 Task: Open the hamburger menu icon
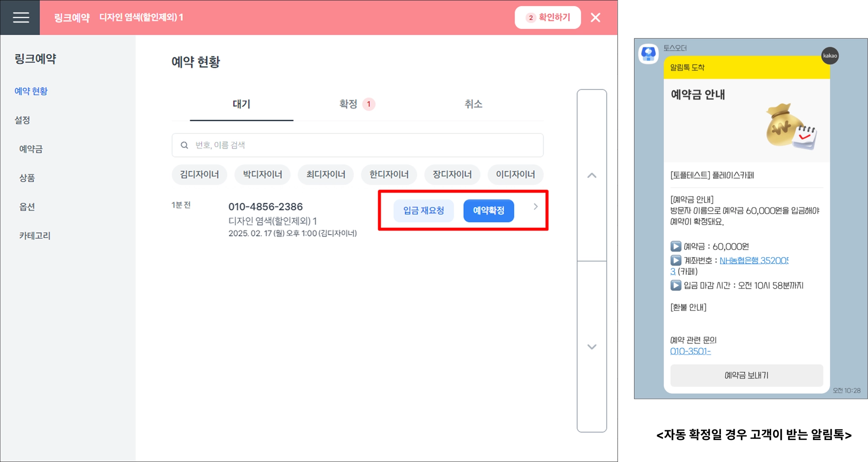click(x=20, y=17)
